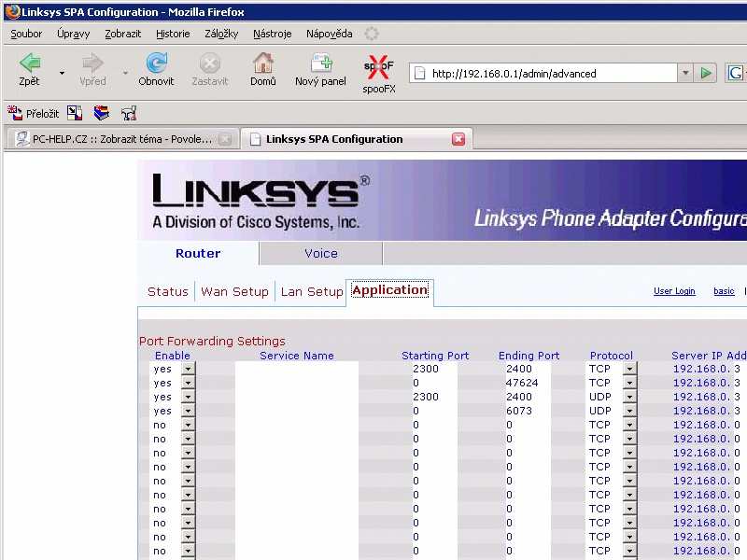The width and height of the screenshot is (747, 560).
Task: Switch to the Voice tab
Action: (x=321, y=253)
